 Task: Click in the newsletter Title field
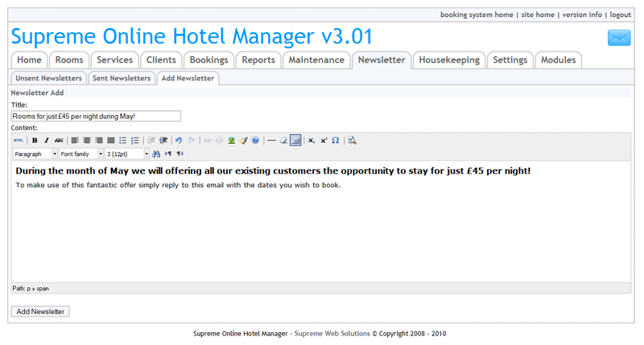click(96, 116)
